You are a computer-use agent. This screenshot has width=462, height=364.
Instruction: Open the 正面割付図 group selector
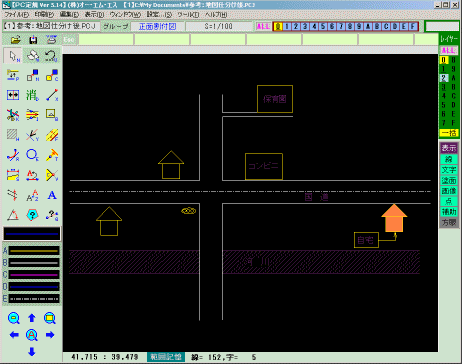(157, 26)
